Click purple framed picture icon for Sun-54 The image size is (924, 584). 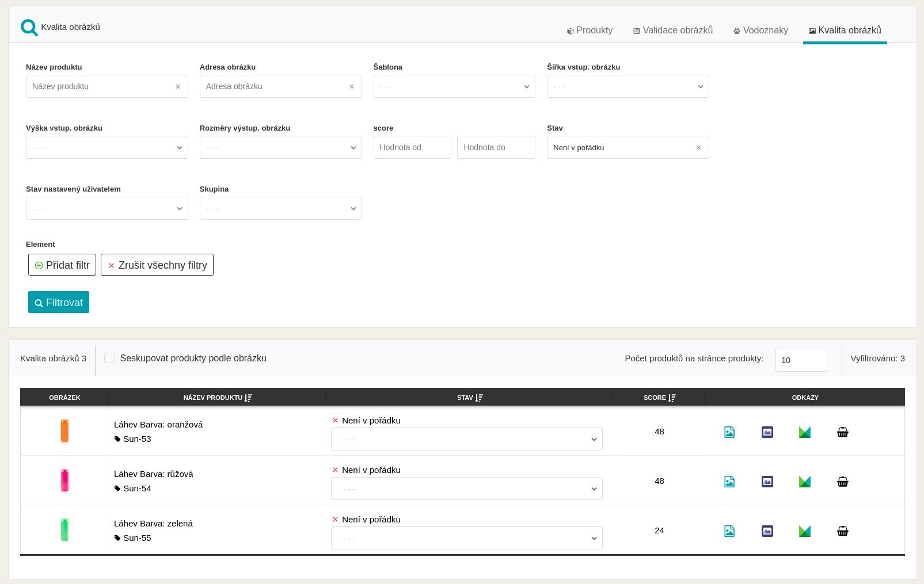(x=767, y=482)
